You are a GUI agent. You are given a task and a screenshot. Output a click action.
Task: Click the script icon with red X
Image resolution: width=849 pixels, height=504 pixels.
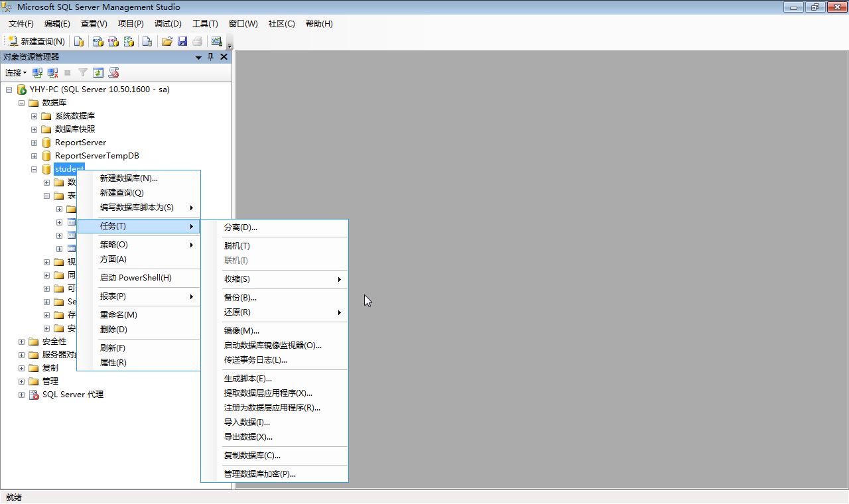tap(114, 73)
